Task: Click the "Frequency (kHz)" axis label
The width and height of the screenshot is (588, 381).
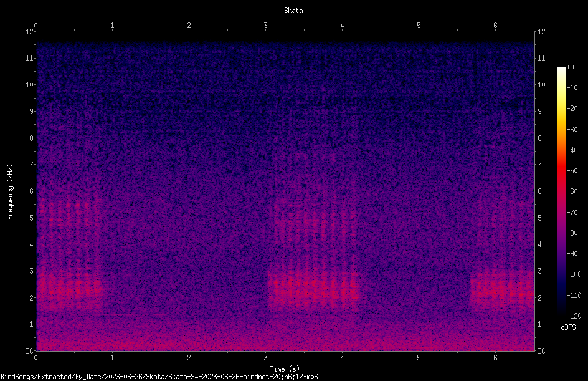Action: [x=10, y=192]
